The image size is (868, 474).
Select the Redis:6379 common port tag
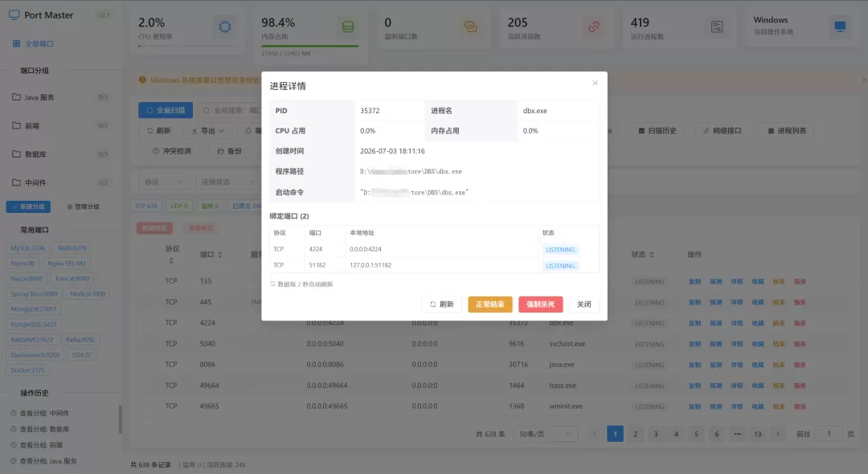point(72,248)
